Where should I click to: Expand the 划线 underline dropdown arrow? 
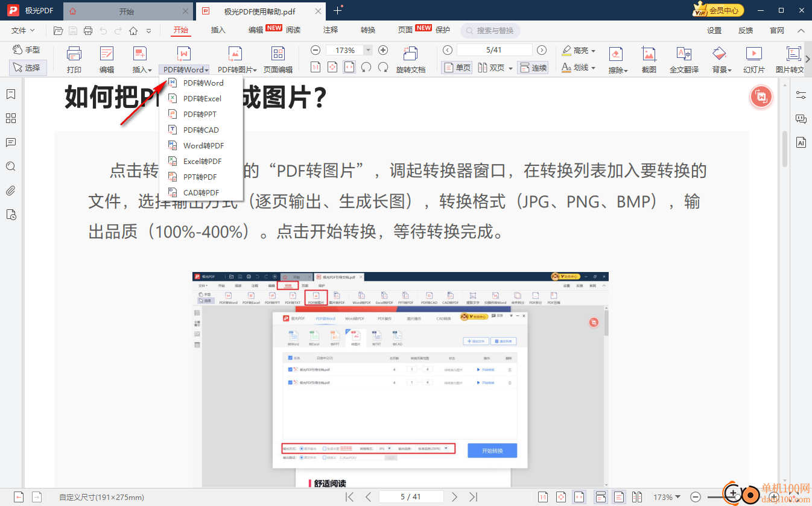594,68
